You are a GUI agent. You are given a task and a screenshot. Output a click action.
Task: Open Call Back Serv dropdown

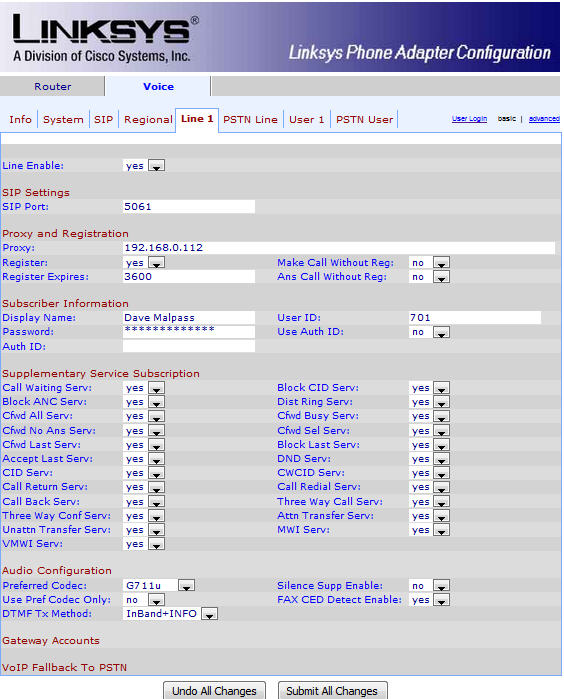pyautogui.click(x=144, y=502)
